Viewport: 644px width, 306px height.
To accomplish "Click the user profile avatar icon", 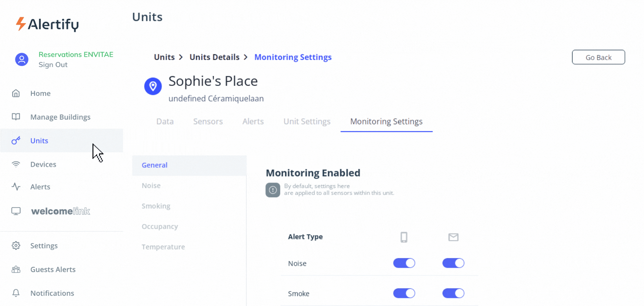I will coord(22,60).
